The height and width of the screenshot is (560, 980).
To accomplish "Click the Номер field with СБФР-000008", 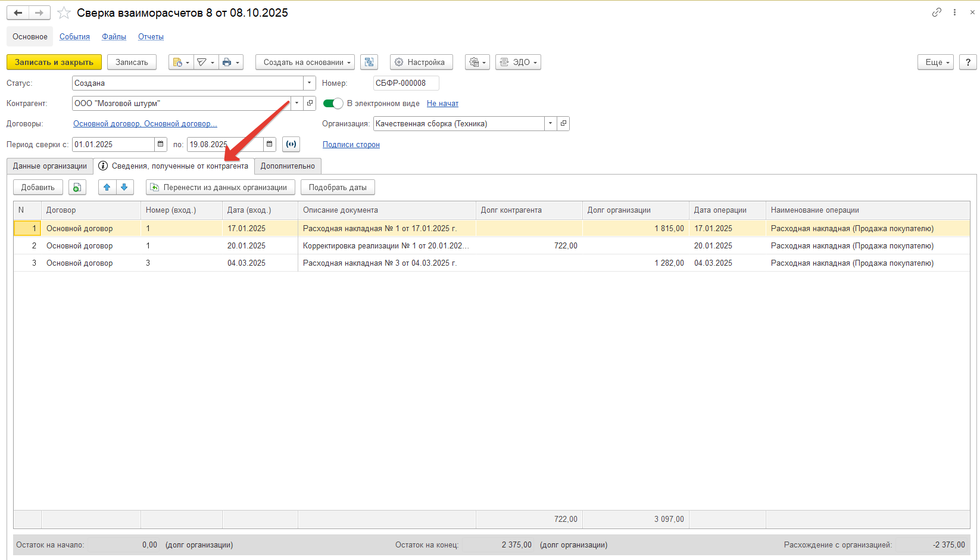I will 406,83.
